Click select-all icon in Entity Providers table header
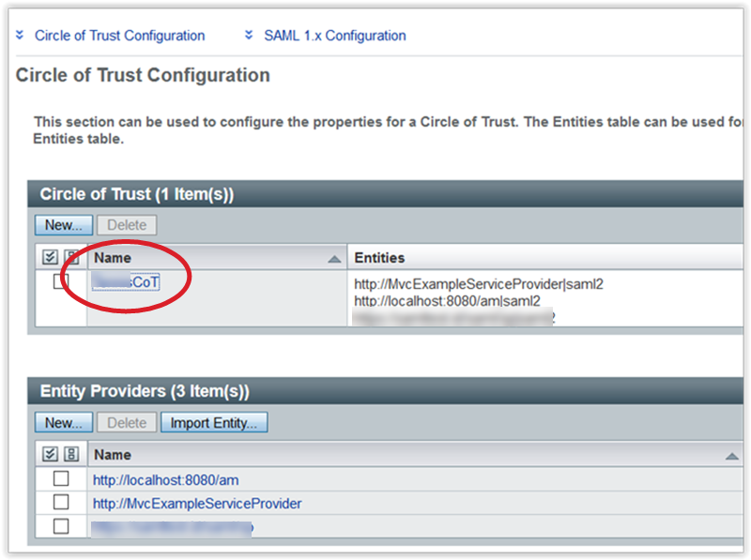This screenshot has height=560, width=751. (x=50, y=454)
